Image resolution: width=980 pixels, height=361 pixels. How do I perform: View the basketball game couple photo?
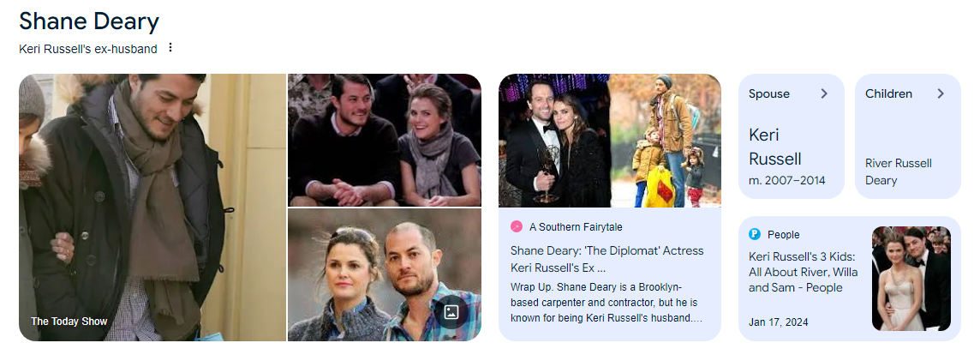(385, 140)
